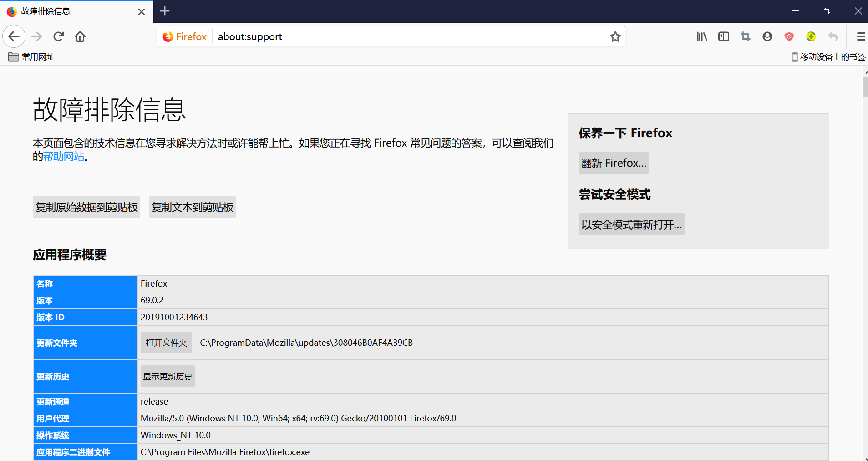Open the hamburger application menu
868x461 pixels.
pos(860,36)
